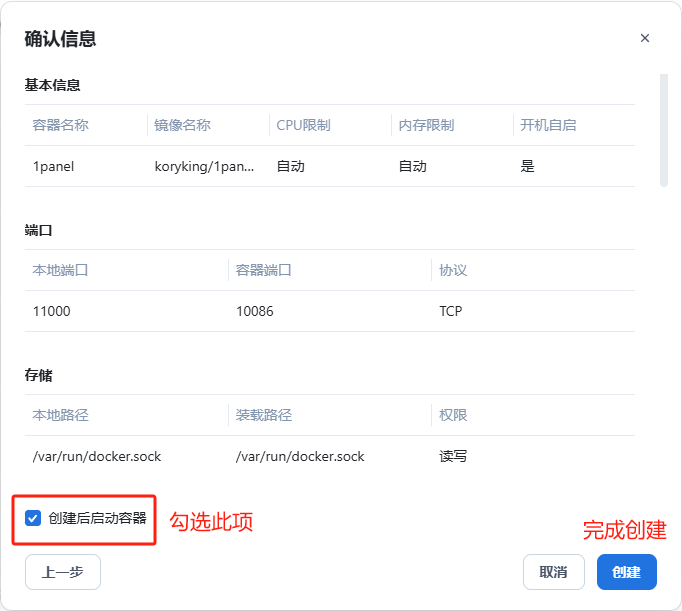Select the 本地路径 column header
The height and width of the screenshot is (611, 682).
tap(60, 415)
